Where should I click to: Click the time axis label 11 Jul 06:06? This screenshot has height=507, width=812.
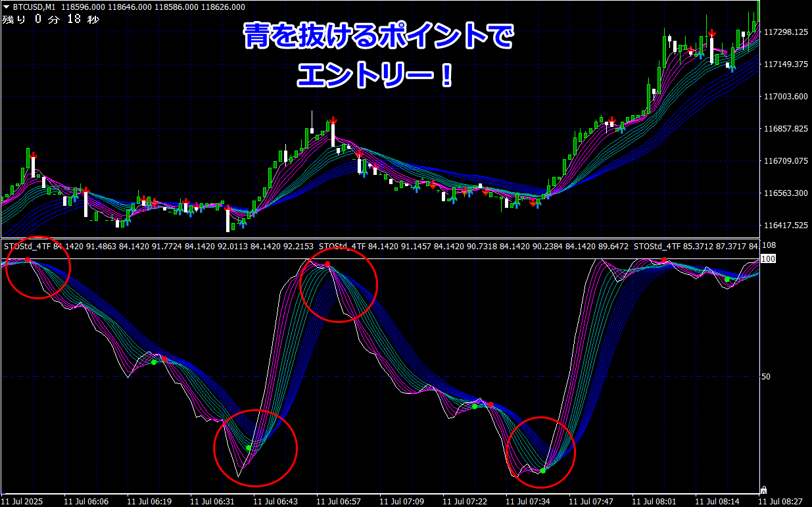[x=86, y=502]
